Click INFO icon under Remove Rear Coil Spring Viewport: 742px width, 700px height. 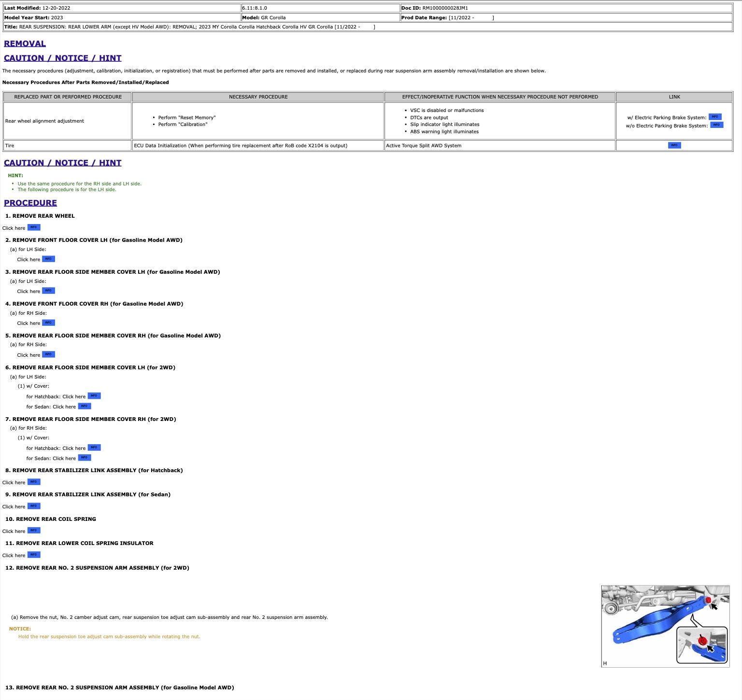34,531
